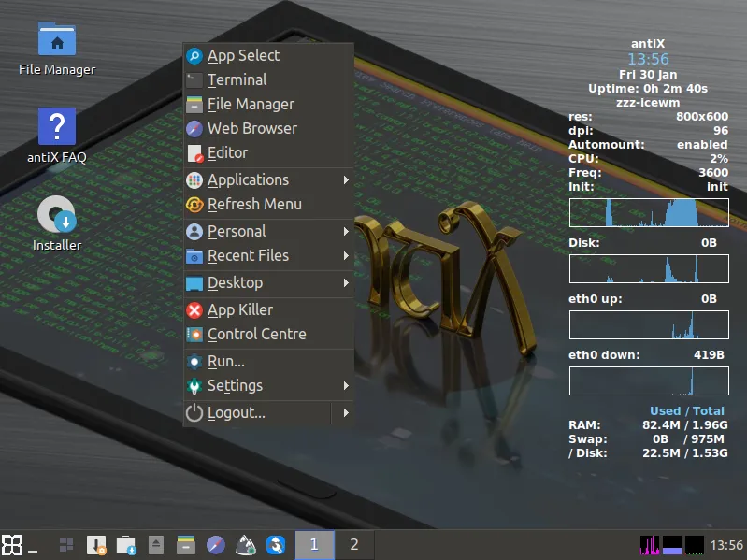Select App Select from the menu
747x560 pixels.
(268, 56)
